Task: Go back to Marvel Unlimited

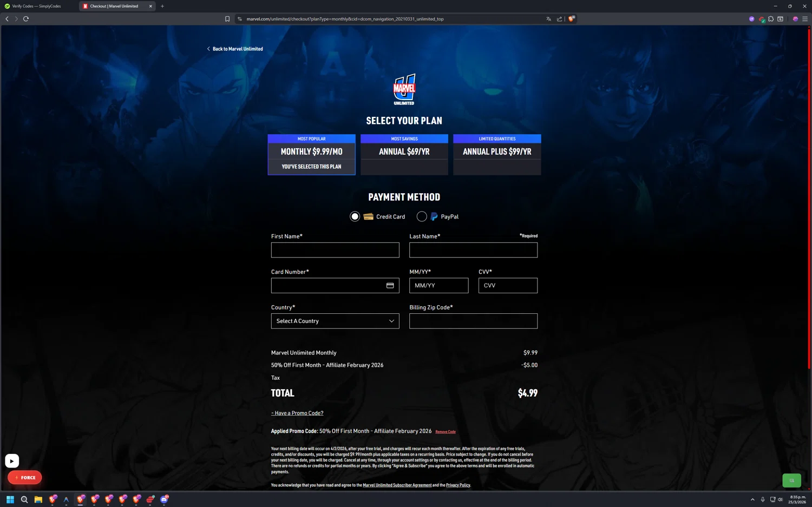Action: (235, 49)
